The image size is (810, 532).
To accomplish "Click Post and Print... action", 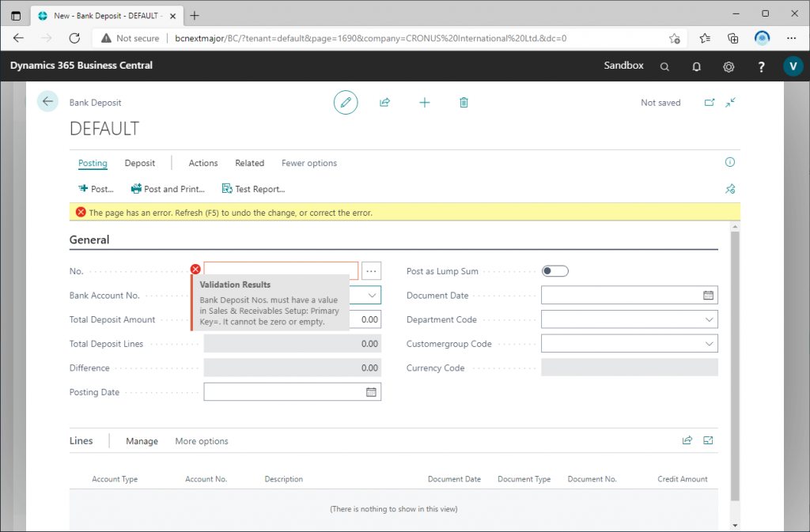I will click(x=168, y=189).
